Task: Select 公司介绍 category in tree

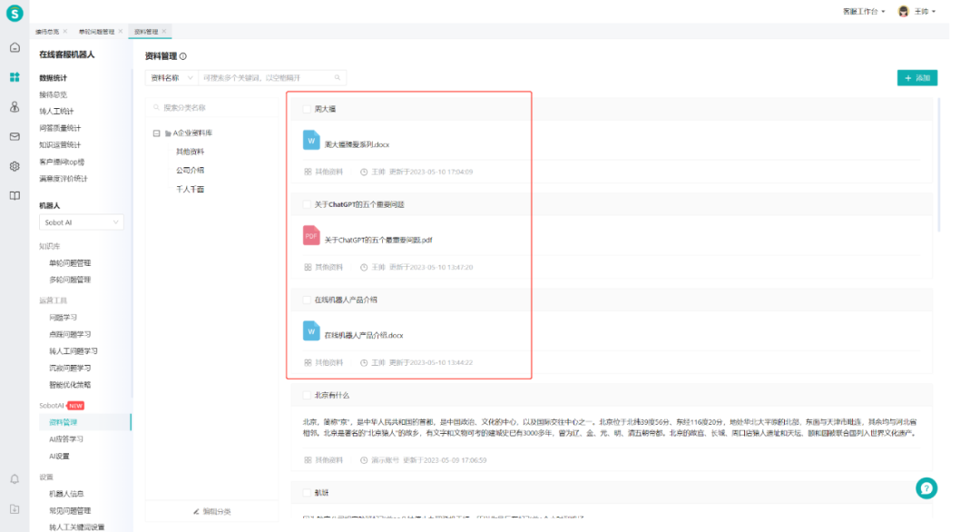Action: point(190,170)
